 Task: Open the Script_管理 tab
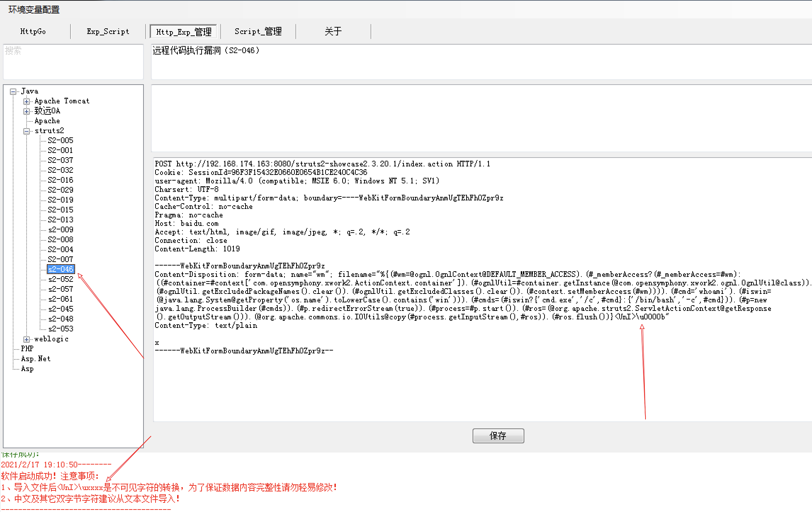(258, 32)
